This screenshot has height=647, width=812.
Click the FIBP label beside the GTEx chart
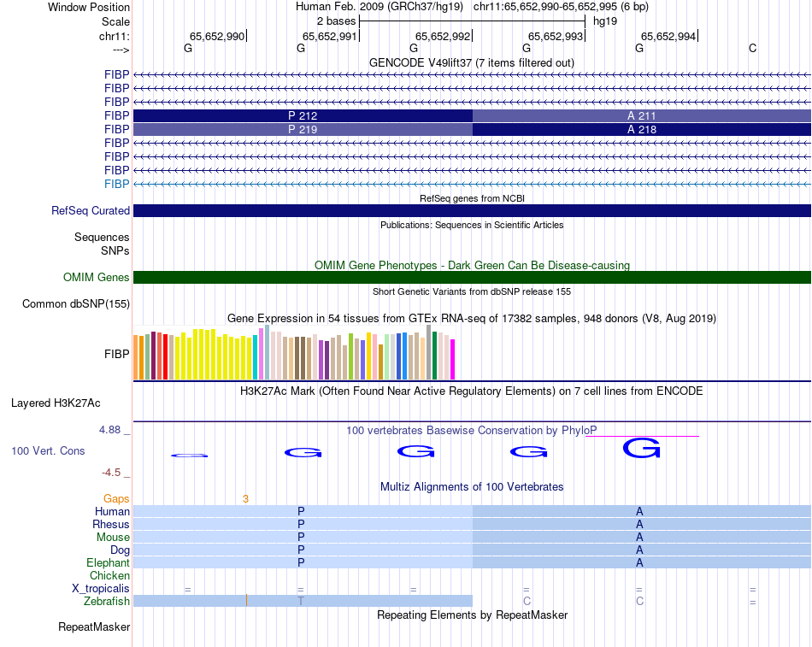point(116,355)
